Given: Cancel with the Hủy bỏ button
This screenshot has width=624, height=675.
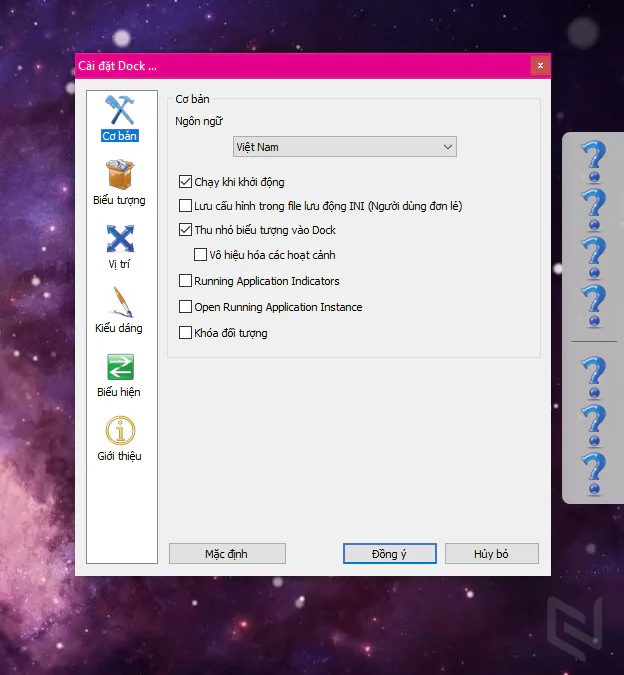Looking at the screenshot, I should pos(491,554).
